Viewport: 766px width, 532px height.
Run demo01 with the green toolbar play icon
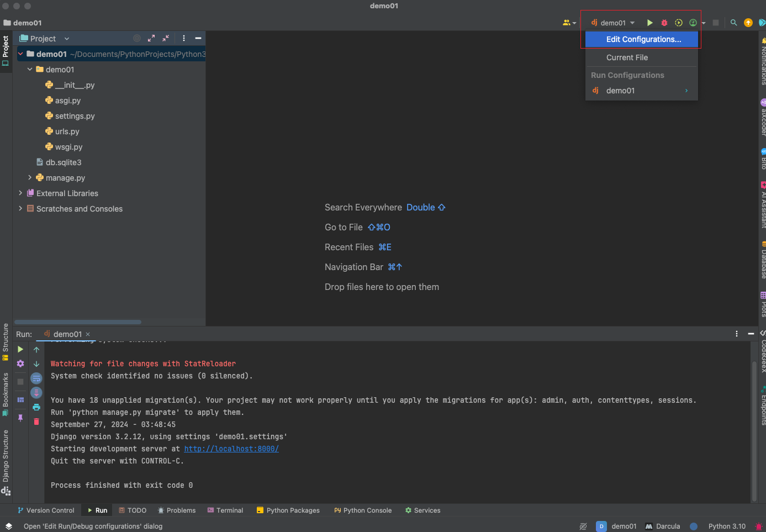click(x=650, y=23)
